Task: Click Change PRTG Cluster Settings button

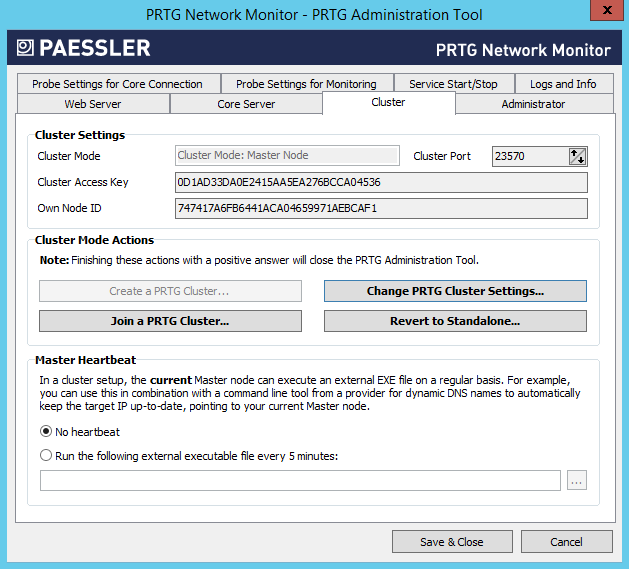Action: [455, 291]
